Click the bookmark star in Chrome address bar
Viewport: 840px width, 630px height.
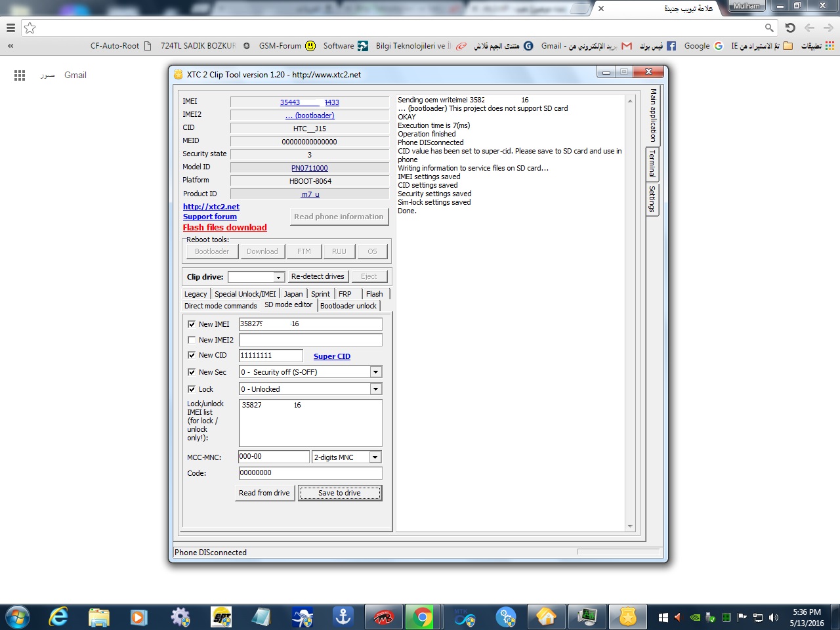30,28
